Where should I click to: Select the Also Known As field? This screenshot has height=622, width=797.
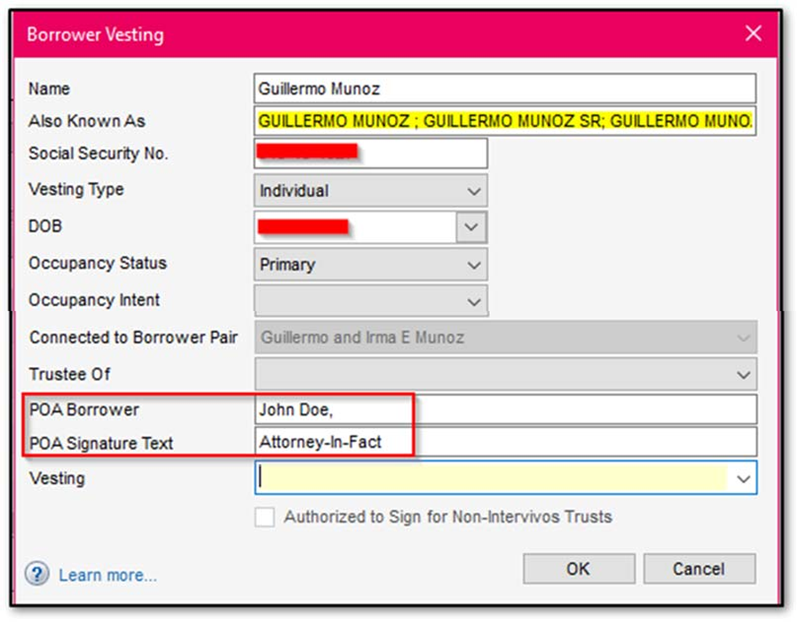point(505,121)
